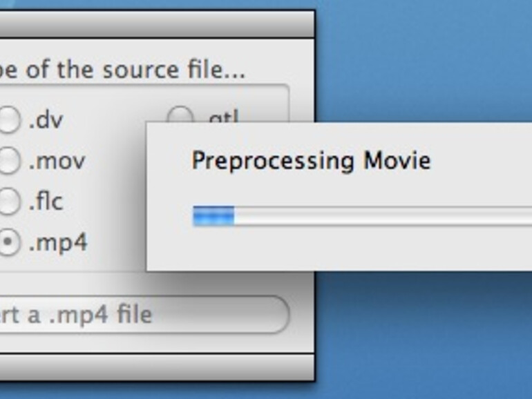The width and height of the screenshot is (532, 399).
Task: Click the .mov text label
Action: tap(57, 162)
